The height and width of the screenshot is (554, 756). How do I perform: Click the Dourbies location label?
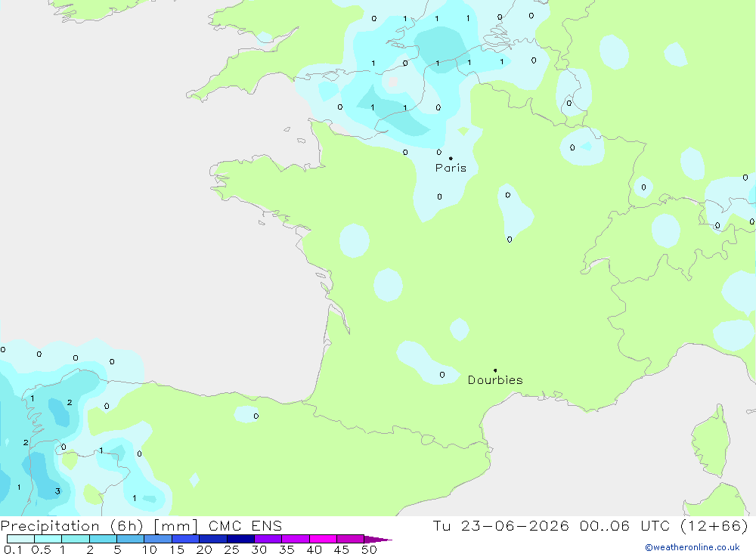(x=495, y=380)
